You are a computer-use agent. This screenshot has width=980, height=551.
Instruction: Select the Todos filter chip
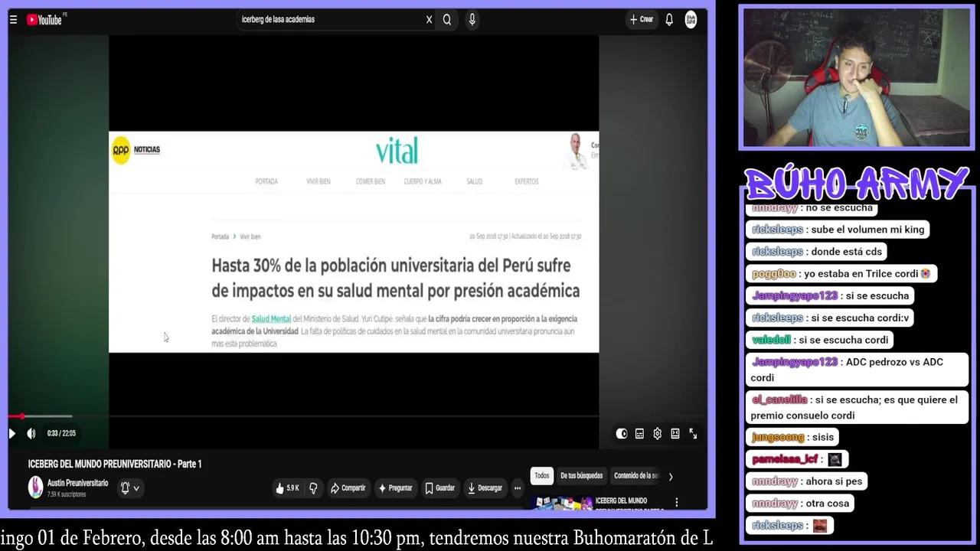(542, 476)
